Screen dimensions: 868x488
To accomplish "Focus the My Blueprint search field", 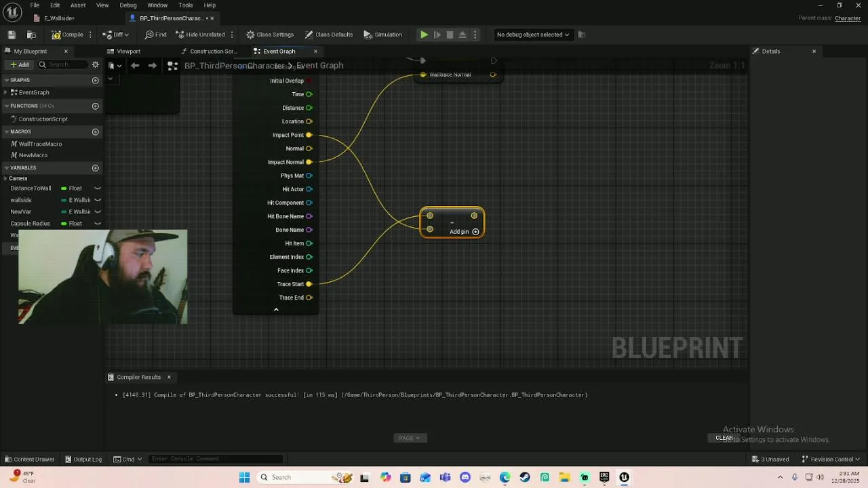I will click(62, 64).
